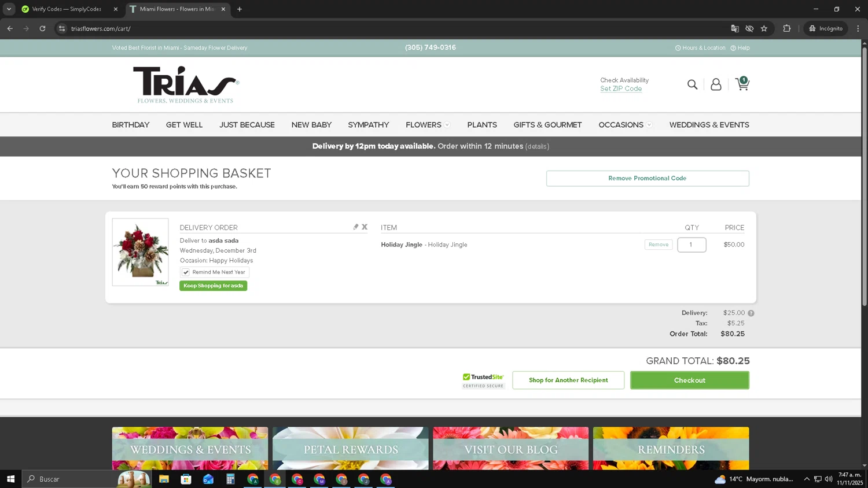Open the PLANTS category
Screen dimensions: 868x488
[482, 125]
